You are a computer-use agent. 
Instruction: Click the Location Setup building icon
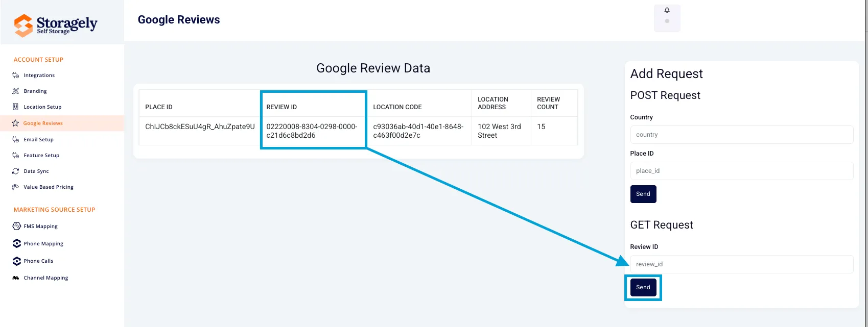click(x=16, y=107)
